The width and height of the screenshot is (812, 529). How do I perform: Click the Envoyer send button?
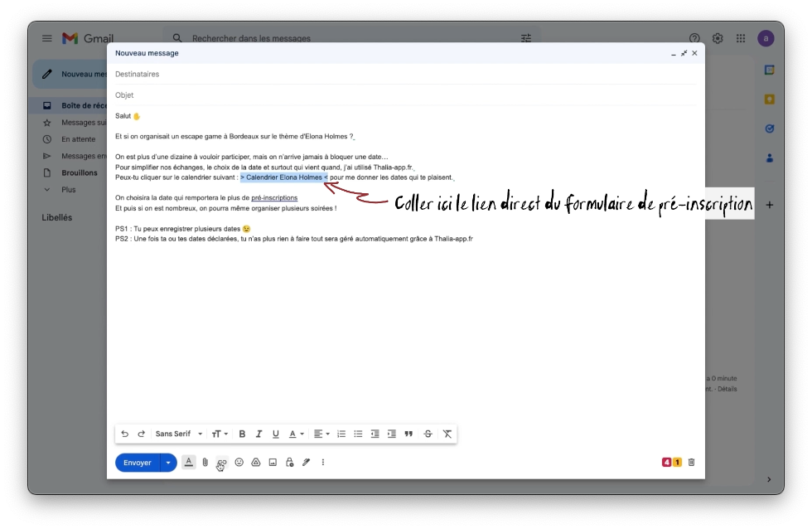pos(138,463)
